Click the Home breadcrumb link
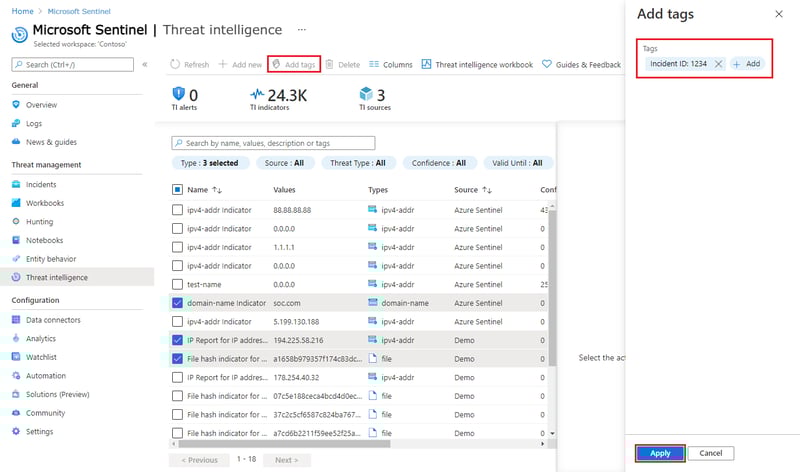The width and height of the screenshot is (800, 472). point(22,11)
